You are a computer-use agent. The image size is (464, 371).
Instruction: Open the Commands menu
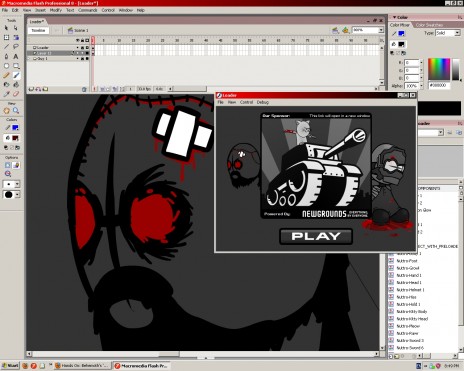click(88, 10)
